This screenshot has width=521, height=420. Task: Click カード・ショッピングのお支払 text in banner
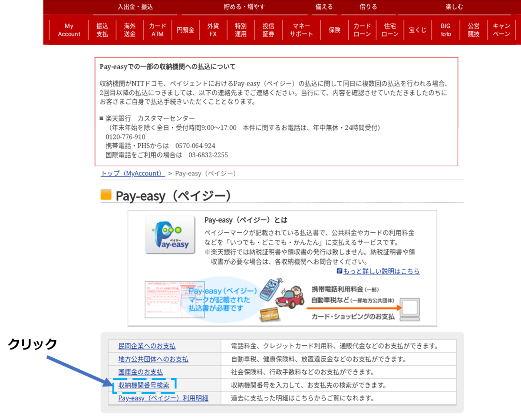(x=353, y=316)
